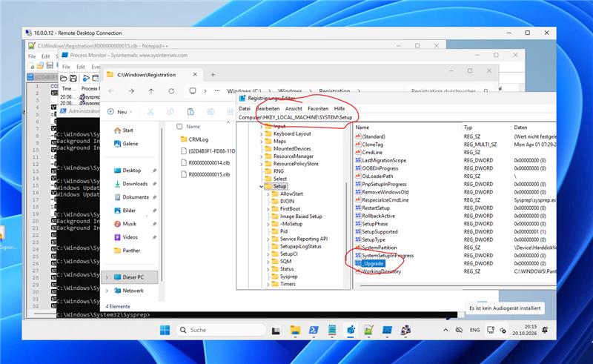Select the RespecializeCmdLine value

pyautogui.click(x=385, y=199)
